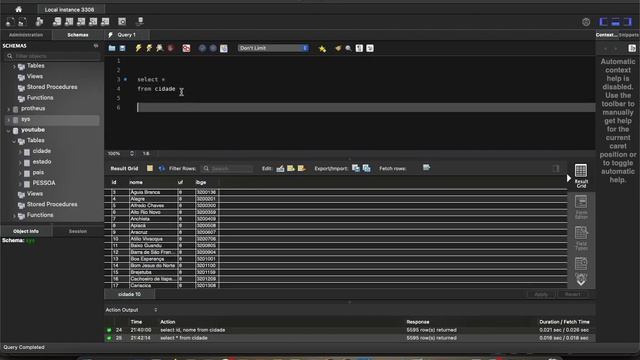
Task: Refresh the result grid data
Action: click(x=162, y=168)
